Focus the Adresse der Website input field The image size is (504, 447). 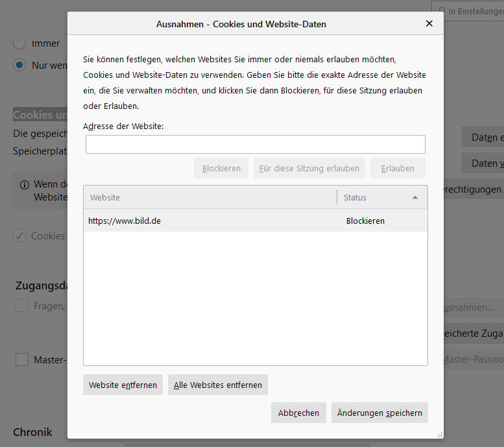[255, 144]
